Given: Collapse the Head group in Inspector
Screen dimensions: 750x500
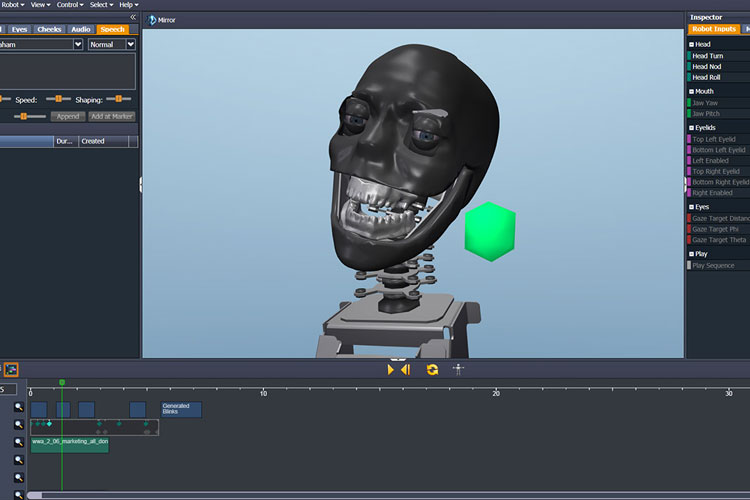Looking at the screenshot, I should [692, 44].
